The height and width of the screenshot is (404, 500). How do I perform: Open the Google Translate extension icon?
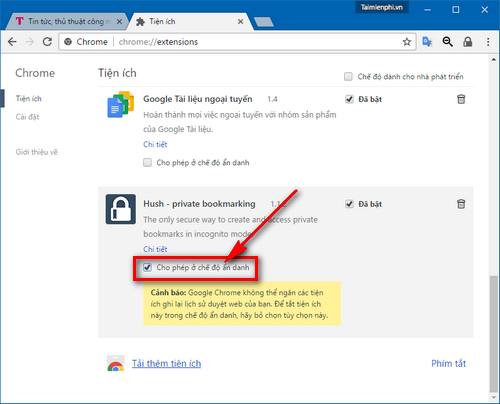[x=427, y=42]
